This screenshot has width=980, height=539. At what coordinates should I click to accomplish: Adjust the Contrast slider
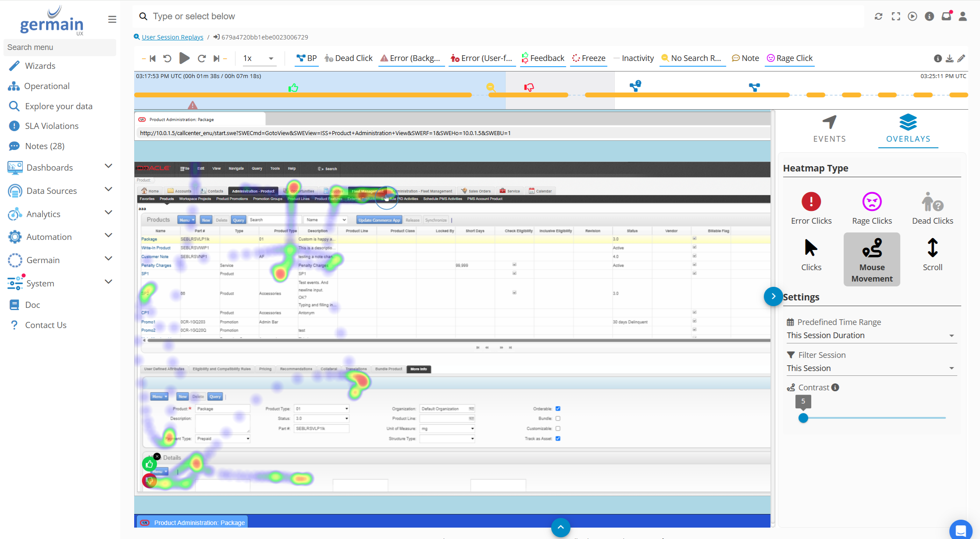803,418
